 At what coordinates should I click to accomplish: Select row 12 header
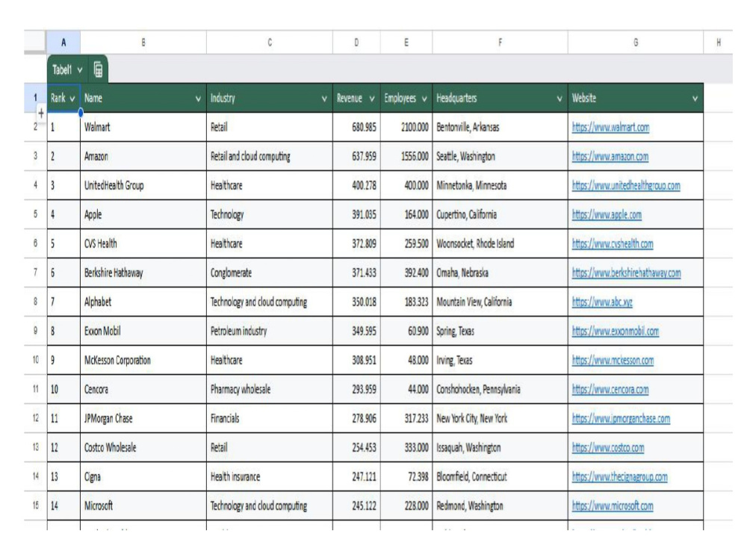pos(35,418)
